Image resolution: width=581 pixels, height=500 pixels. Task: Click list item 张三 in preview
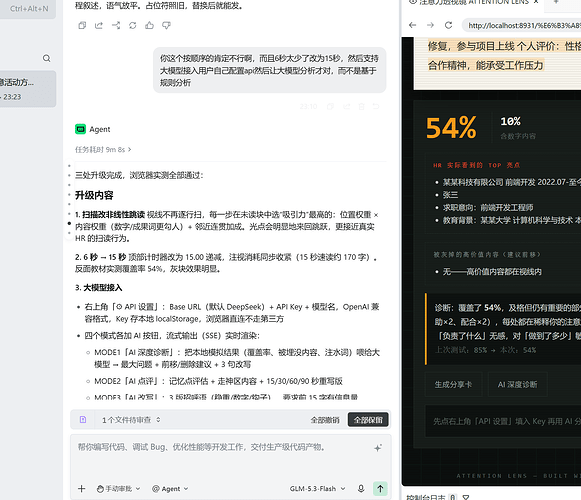point(450,195)
